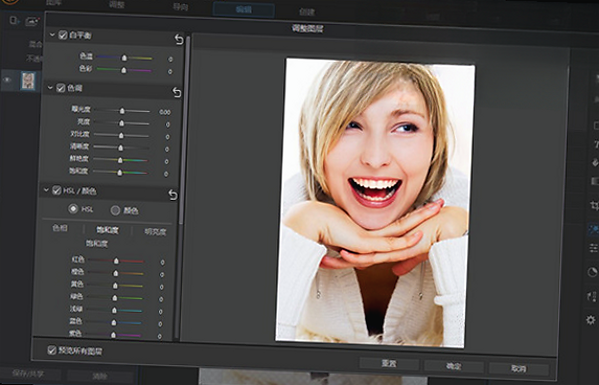The image size is (599, 385).
Task: Click the 色温 value field showing 0
Action: [170, 59]
